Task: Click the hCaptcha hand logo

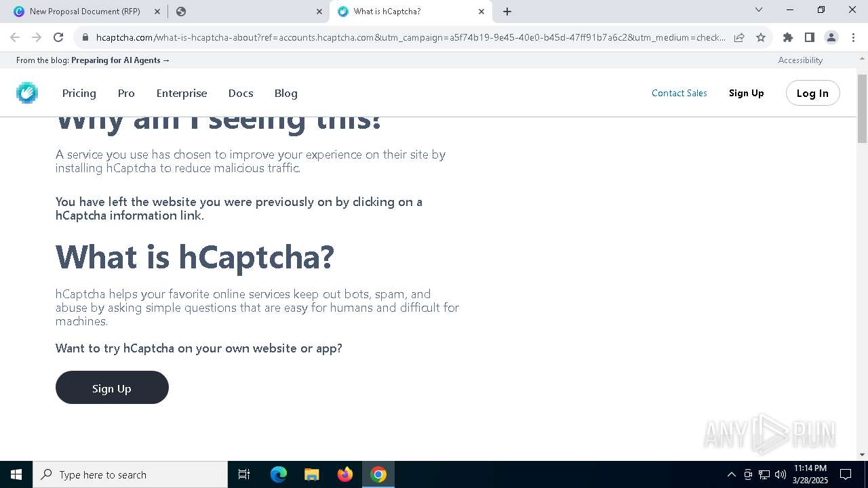Action: click(27, 93)
